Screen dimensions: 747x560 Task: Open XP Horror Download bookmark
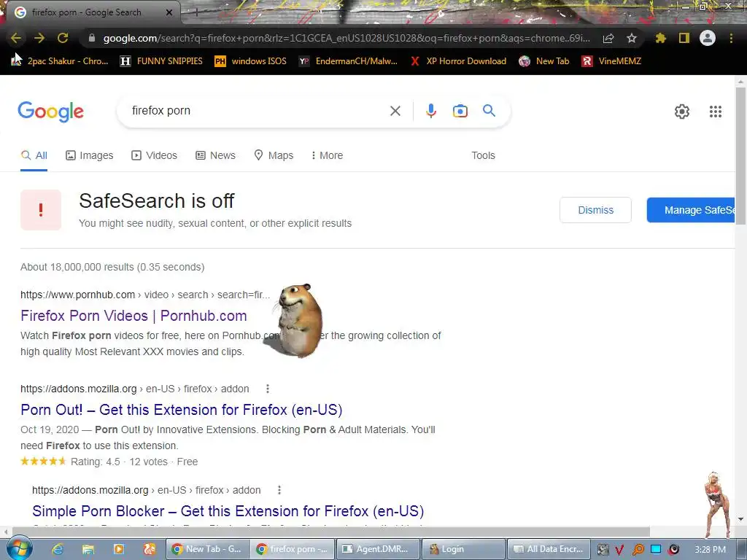click(458, 61)
